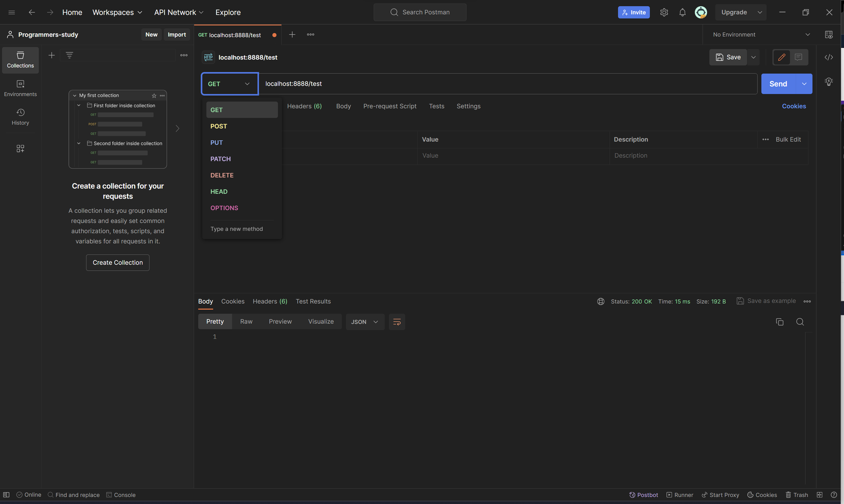Open the user avatar menu

(701, 12)
